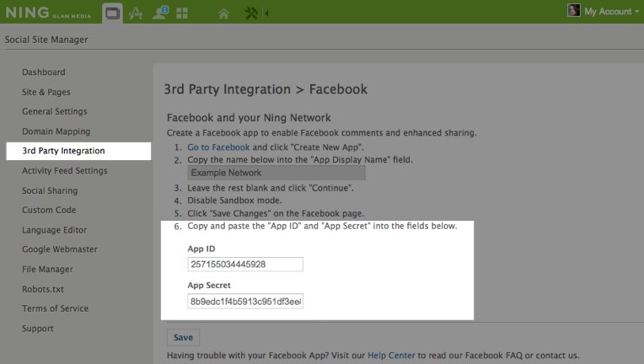Open Dashboard in the sidebar
Screen dimensions: 644x364
coord(44,72)
